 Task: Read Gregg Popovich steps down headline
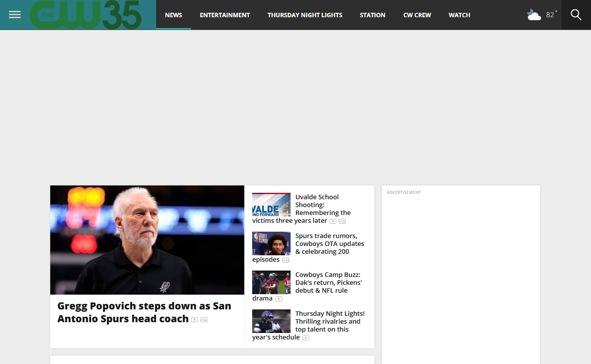tap(144, 312)
